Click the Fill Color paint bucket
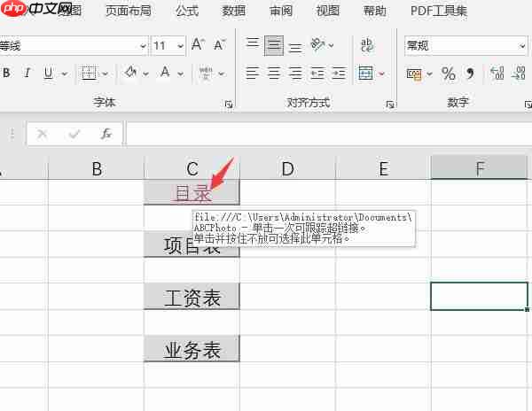 (x=130, y=73)
